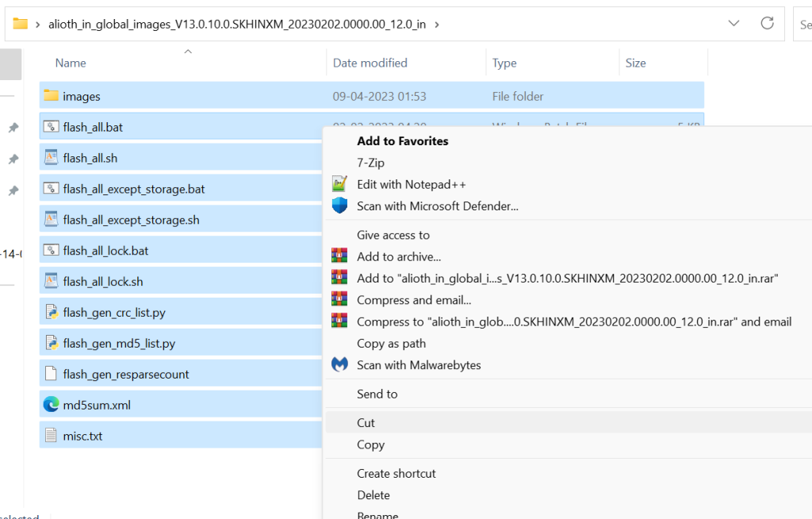Click the Microsoft Defender shield icon

(x=339, y=206)
